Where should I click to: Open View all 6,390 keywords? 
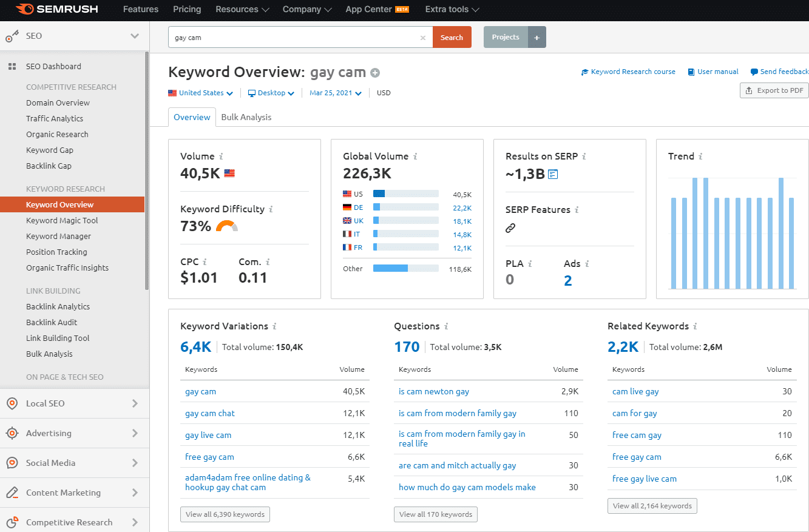pos(225,514)
